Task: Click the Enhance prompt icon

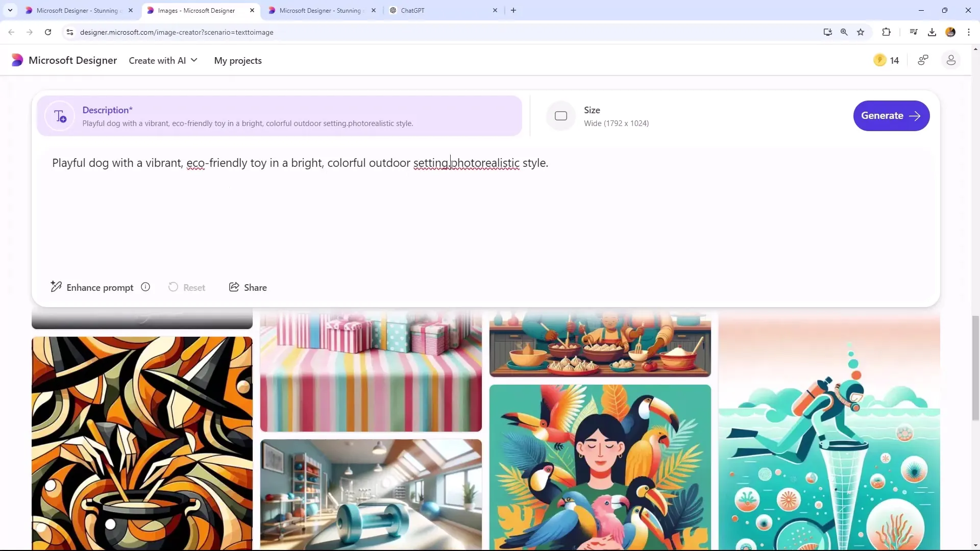Action: 56,287
